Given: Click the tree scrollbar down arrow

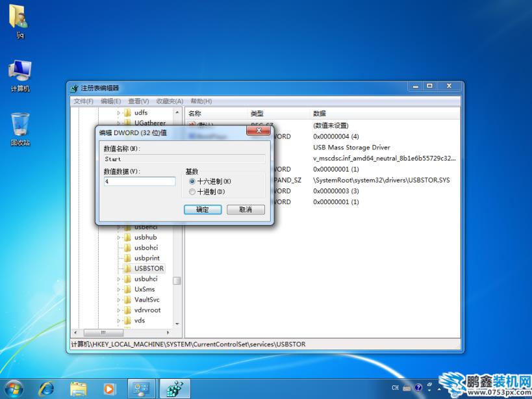Looking at the screenshot, I should pos(177,324).
